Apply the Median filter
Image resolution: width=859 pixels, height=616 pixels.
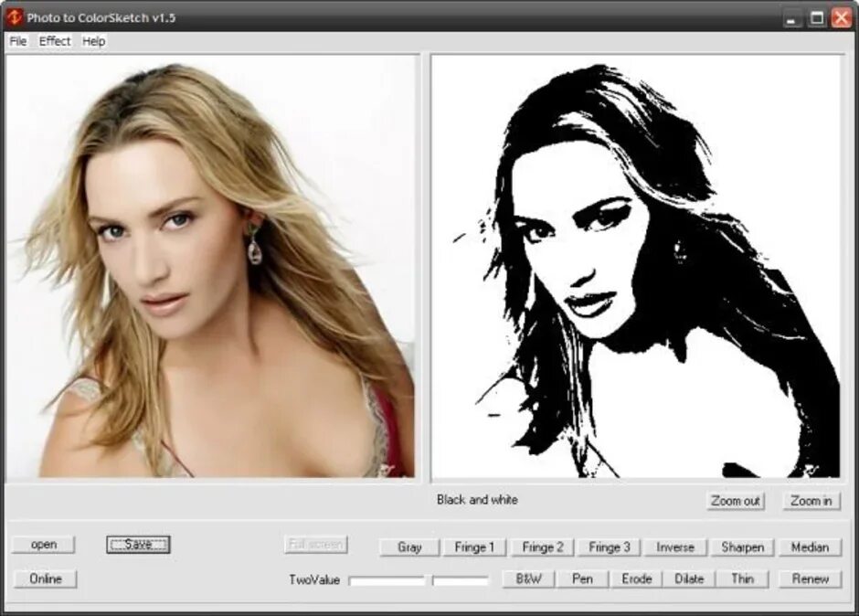[810, 547]
